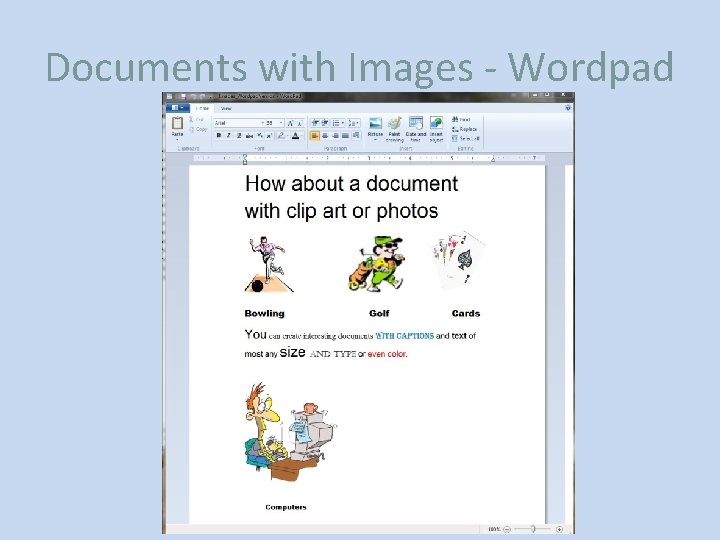Click Find in the Editing group
The width and height of the screenshot is (720, 540).
(x=461, y=119)
